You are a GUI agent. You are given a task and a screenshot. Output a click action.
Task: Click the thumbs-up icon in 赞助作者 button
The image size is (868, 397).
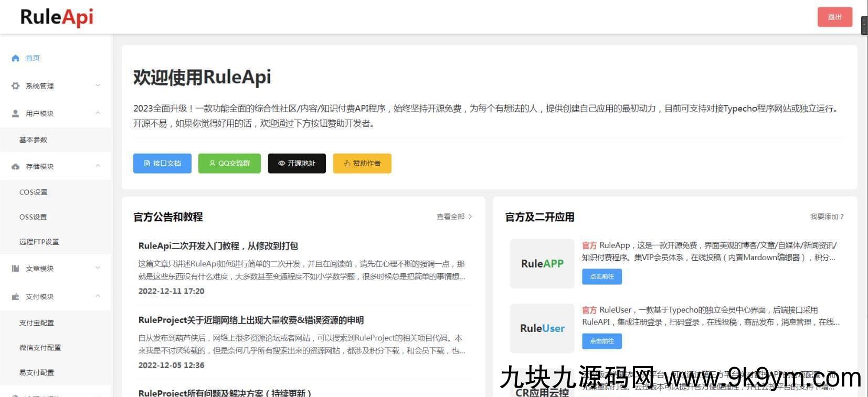(x=347, y=164)
